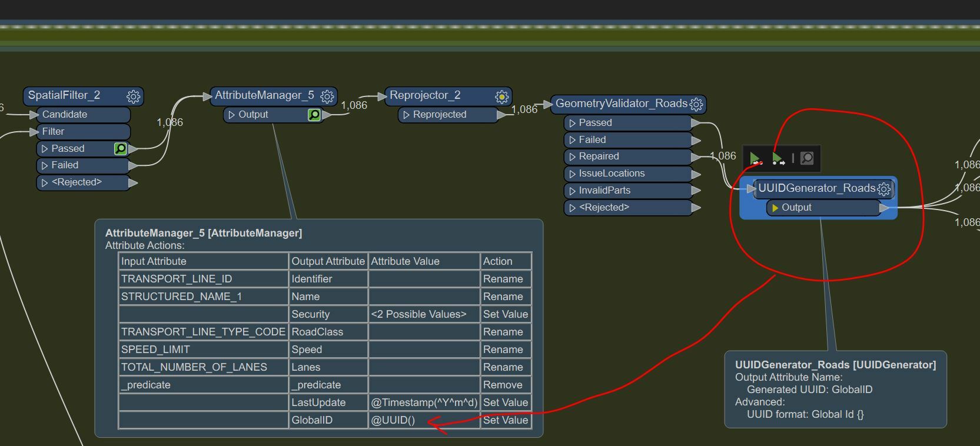Click 'Generated UUID: GlobalID' annotation line
This screenshot has width=980, height=446.
tap(809, 390)
